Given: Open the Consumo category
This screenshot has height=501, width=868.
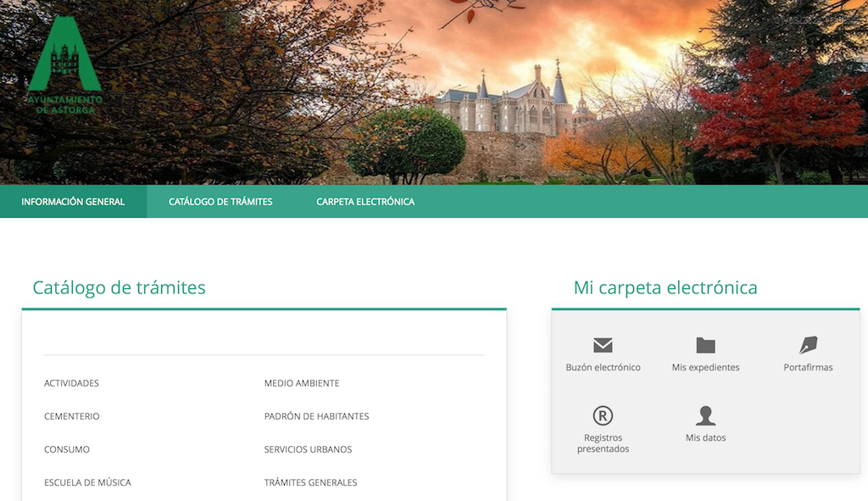Looking at the screenshot, I should click(x=67, y=449).
